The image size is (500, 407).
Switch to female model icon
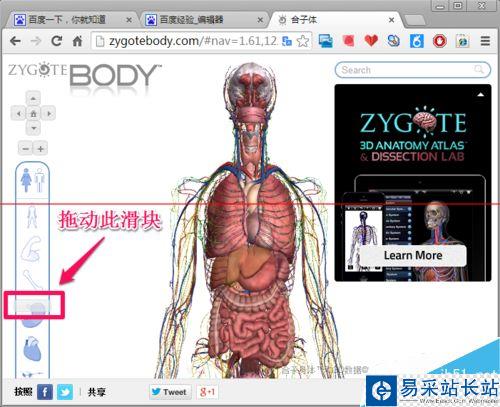tap(26, 180)
